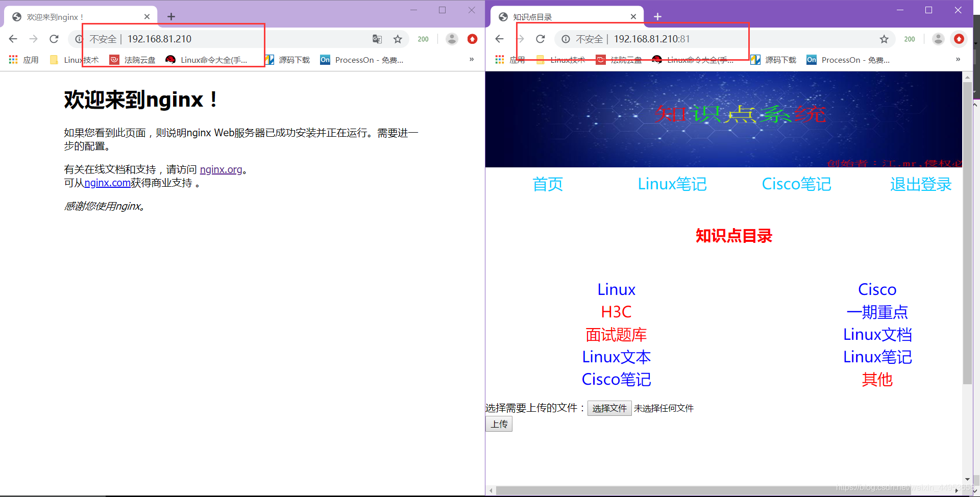
Task: Click the 法院云盘 bookmark icon
Action: point(114,60)
